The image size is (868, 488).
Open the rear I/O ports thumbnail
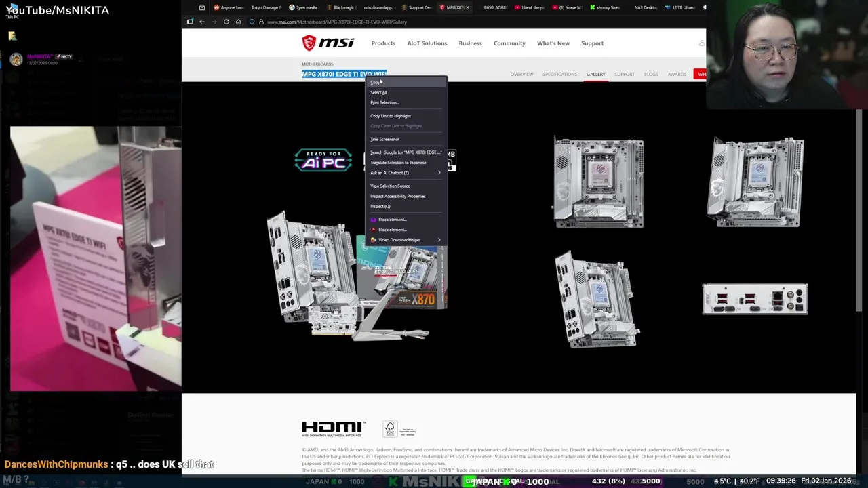755,299
